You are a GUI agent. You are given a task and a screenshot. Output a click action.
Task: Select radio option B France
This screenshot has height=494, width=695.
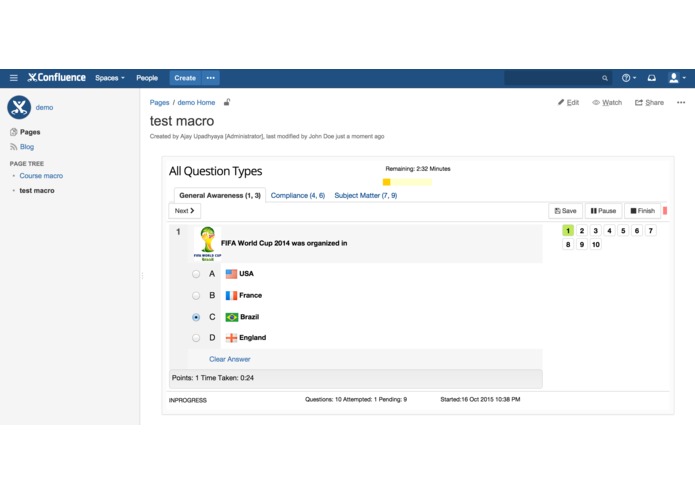click(196, 296)
